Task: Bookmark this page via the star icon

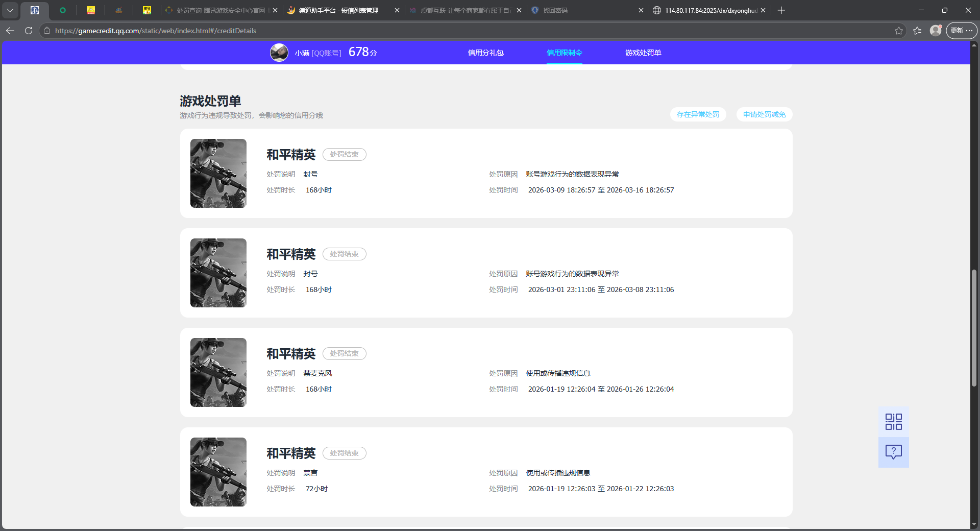Action: click(899, 31)
